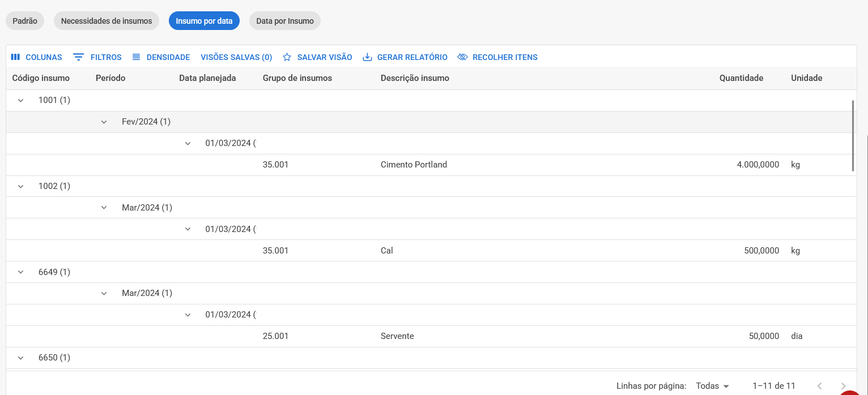Select the Cal description cell
The height and width of the screenshot is (395, 868).
pos(387,251)
